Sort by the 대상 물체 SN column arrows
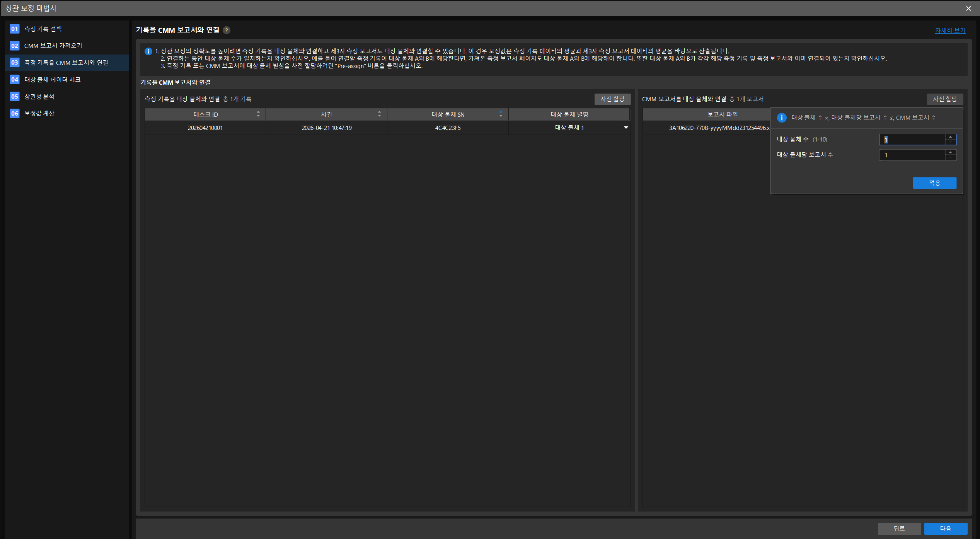 pos(501,114)
